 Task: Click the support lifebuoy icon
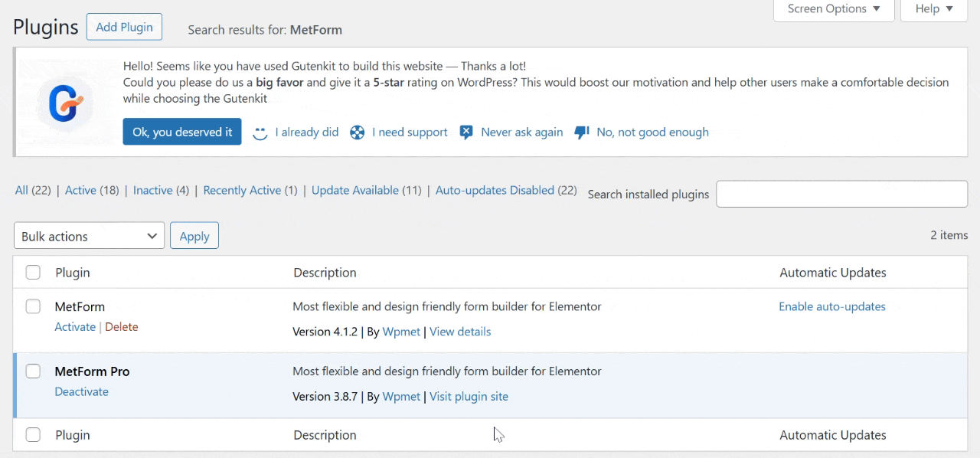pos(357,132)
